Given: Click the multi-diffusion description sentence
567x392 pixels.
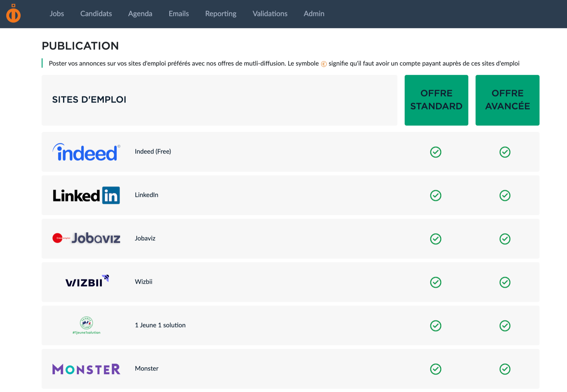Looking at the screenshot, I should 284,63.
